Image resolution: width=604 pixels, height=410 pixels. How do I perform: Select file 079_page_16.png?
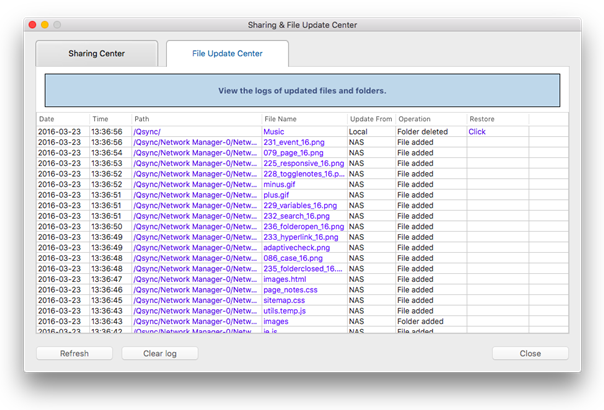[293, 153]
